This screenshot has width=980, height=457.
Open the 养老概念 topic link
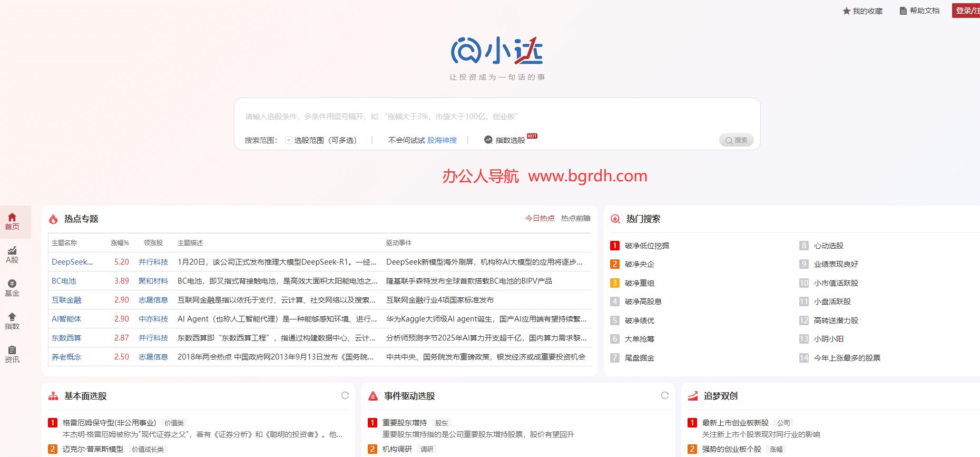[x=66, y=357]
